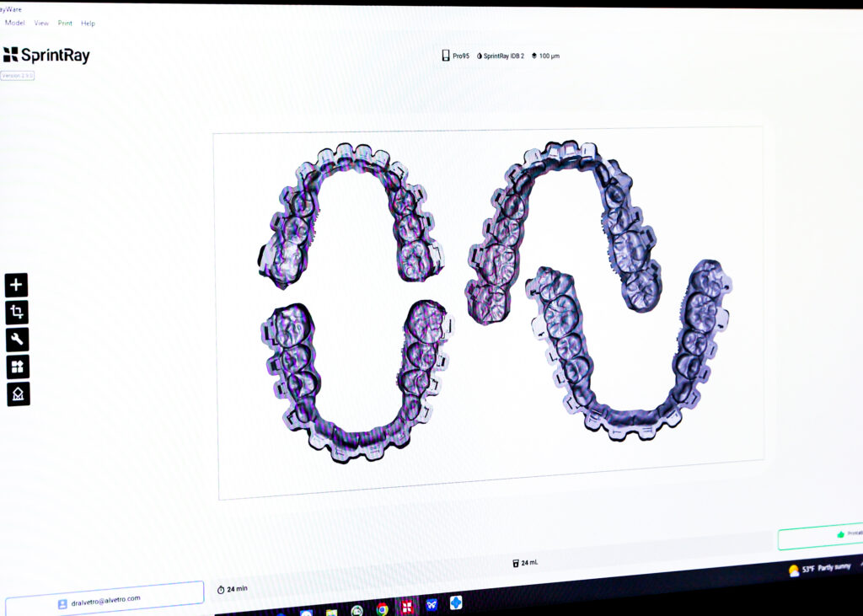Open Chrome from the taskbar
The width and height of the screenshot is (863, 616).
point(383,608)
